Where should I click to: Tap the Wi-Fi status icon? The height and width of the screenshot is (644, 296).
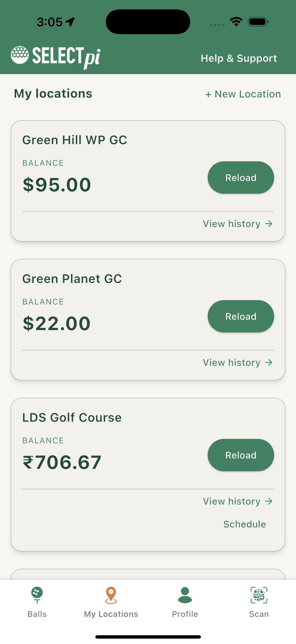coord(236,22)
